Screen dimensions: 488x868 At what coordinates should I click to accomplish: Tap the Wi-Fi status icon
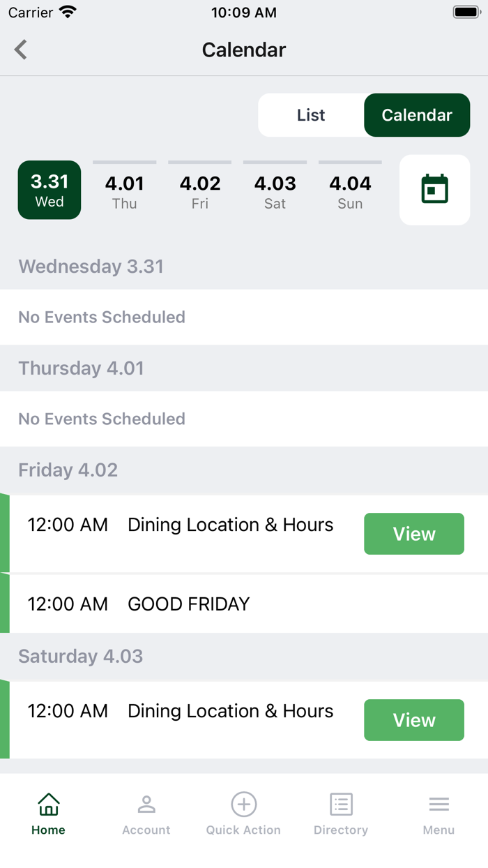point(68,13)
